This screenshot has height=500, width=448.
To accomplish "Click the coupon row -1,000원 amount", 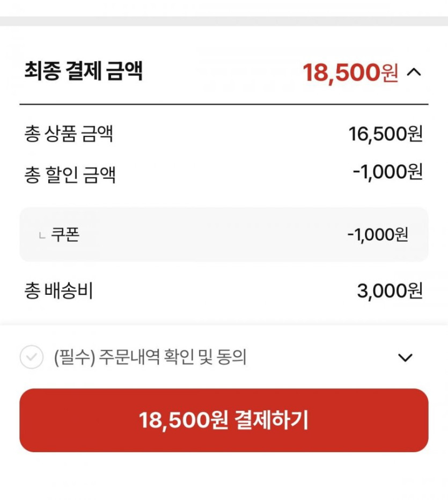I will pyautogui.click(x=377, y=235).
